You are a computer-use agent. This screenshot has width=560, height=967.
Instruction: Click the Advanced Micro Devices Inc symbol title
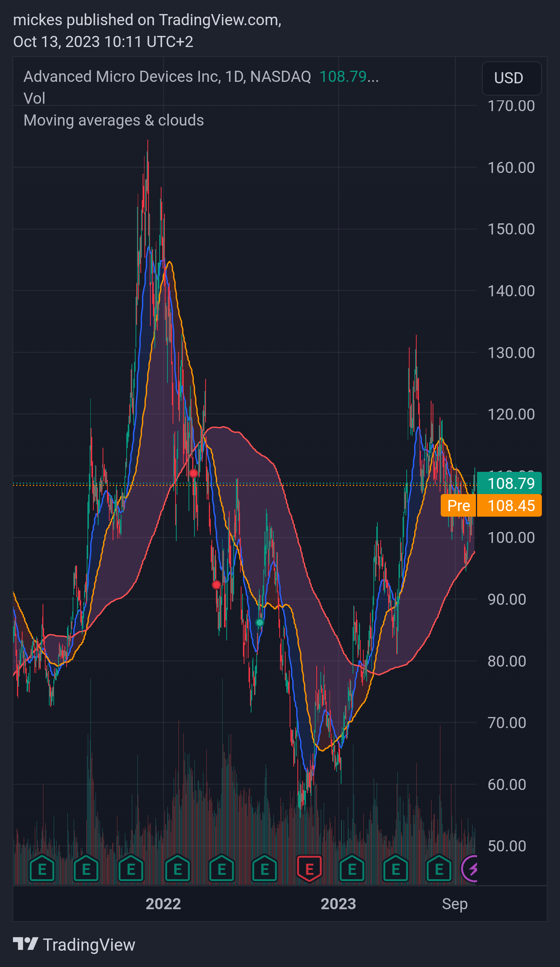[167, 76]
